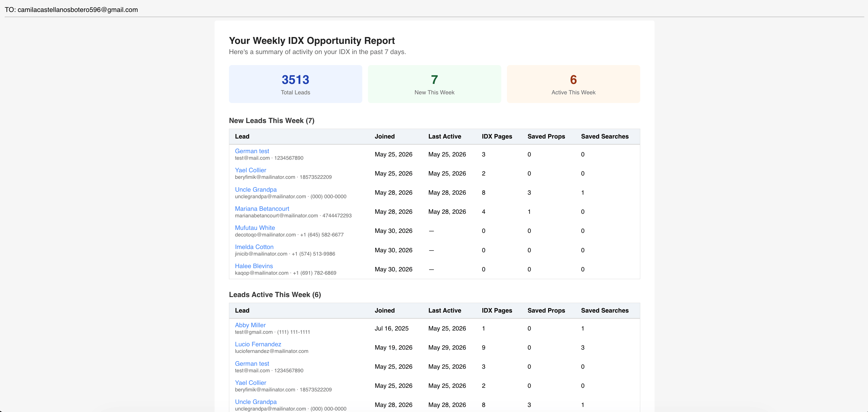Image resolution: width=868 pixels, height=412 pixels.
Task: Click Saved Props header in New Leads table
Action: point(546,136)
